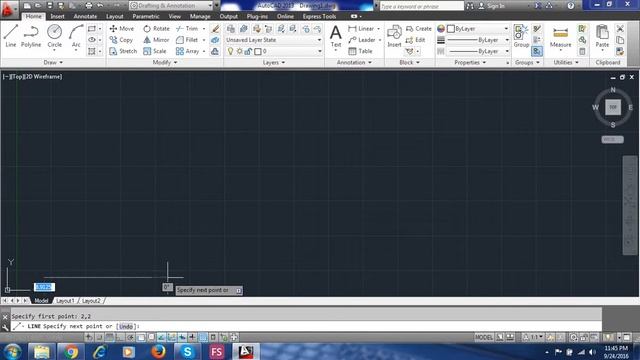The width and height of the screenshot is (640, 360).
Task: Open the linetype ByLayer dropdown
Action: click(x=478, y=51)
